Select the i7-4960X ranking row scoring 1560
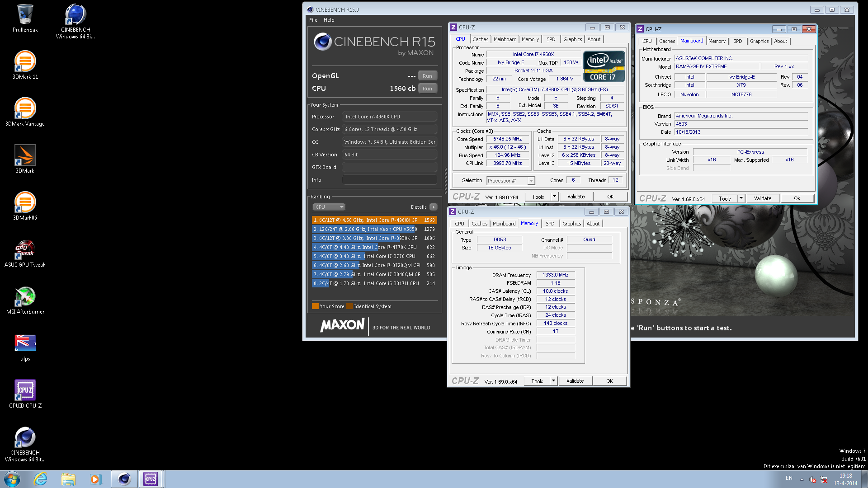 click(x=374, y=220)
